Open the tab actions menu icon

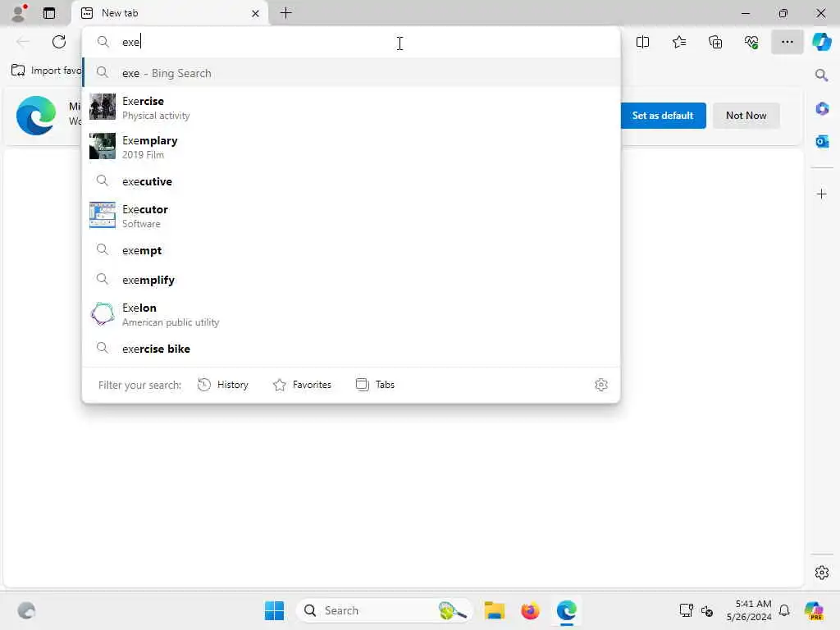49,13
